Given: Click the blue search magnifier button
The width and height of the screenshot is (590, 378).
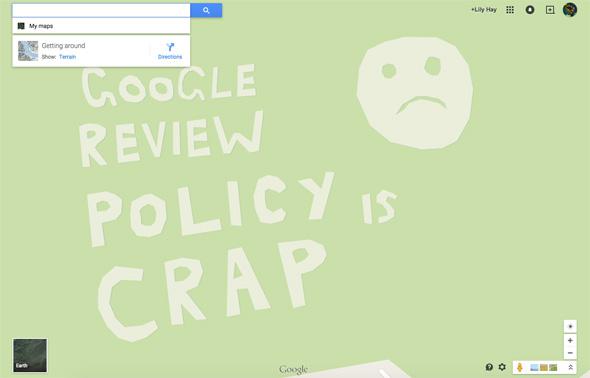Looking at the screenshot, I should [206, 11].
